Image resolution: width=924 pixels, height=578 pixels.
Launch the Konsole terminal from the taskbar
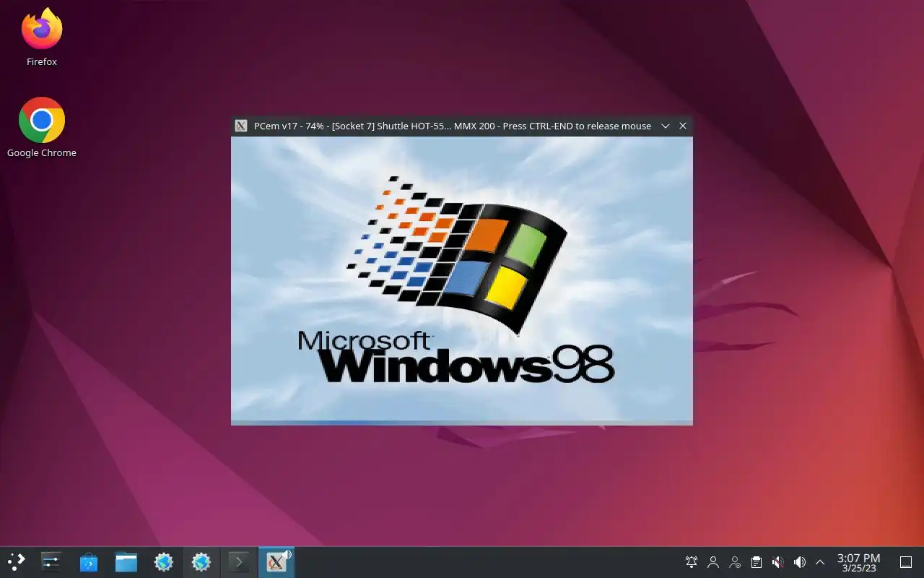239,562
